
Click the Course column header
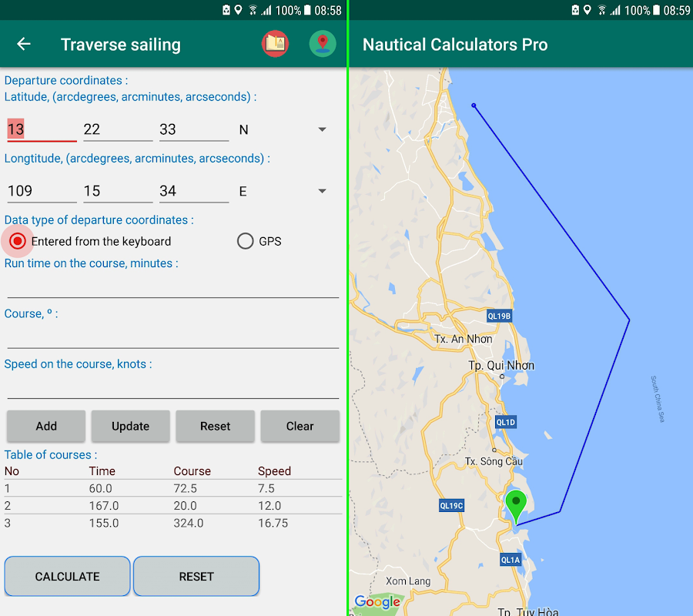click(x=192, y=471)
